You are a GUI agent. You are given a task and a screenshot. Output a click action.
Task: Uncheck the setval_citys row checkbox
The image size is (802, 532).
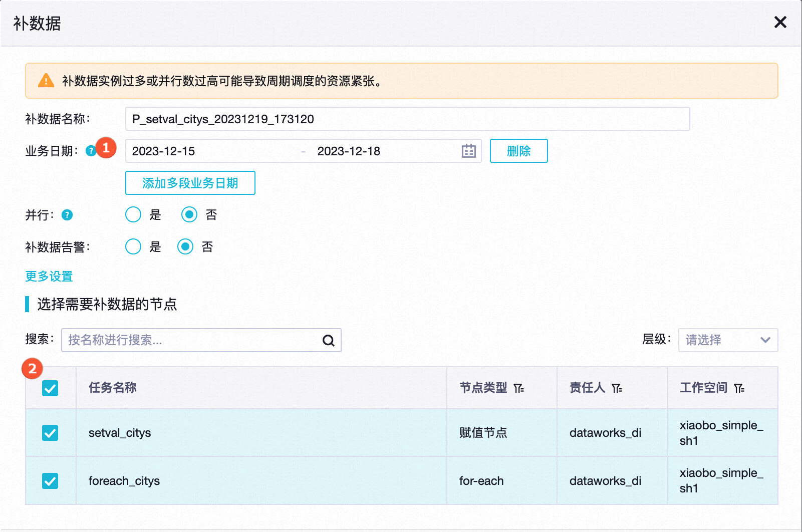[x=50, y=433]
